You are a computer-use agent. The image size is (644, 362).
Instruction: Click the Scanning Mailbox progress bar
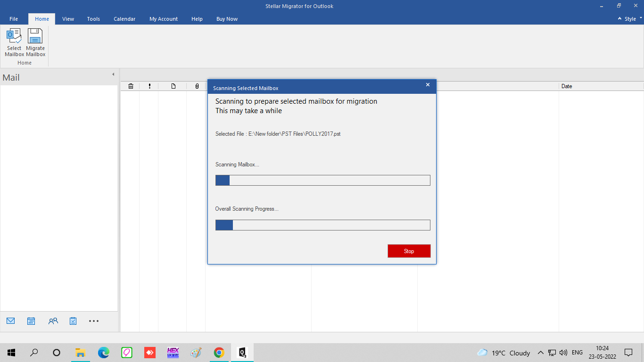(323, 181)
